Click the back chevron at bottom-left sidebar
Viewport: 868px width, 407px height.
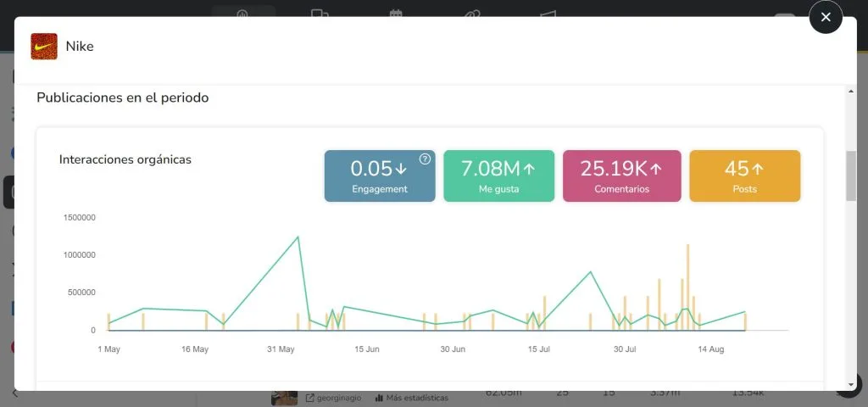15,393
